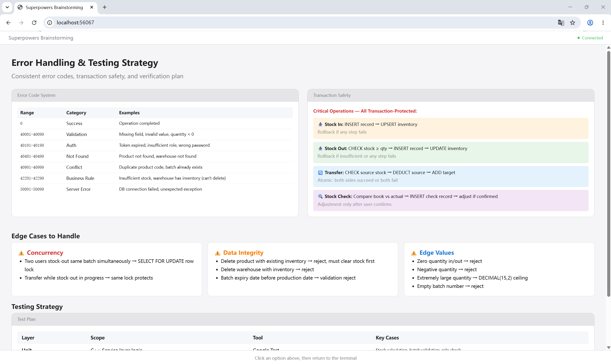Open the Chrome profile icon
Viewport: 611px width, 364px height.
590,23
